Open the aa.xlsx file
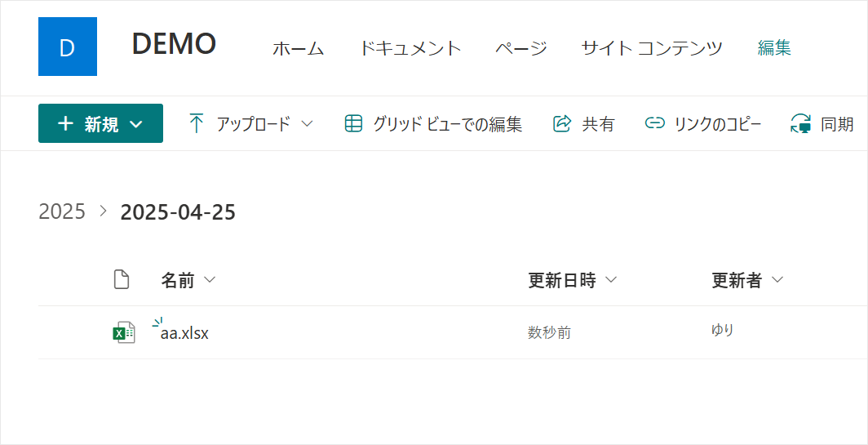Image resolution: width=868 pixels, height=445 pixels. (x=185, y=333)
